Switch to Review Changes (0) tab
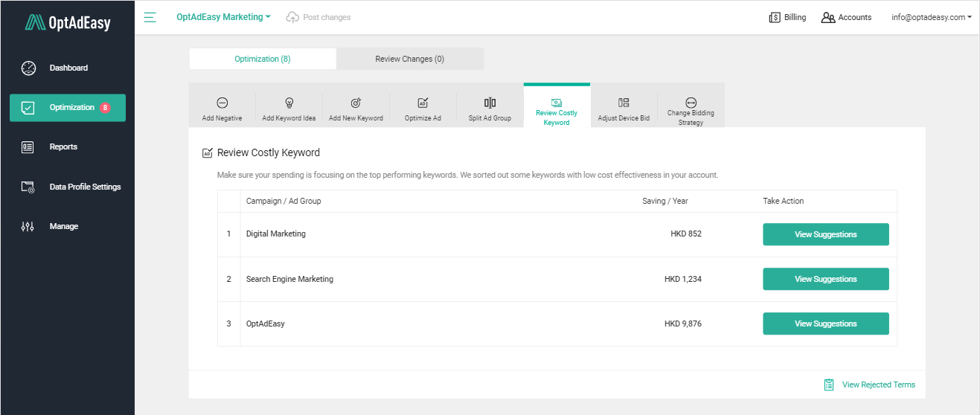Screen dimensions: 980x415 coord(410,59)
